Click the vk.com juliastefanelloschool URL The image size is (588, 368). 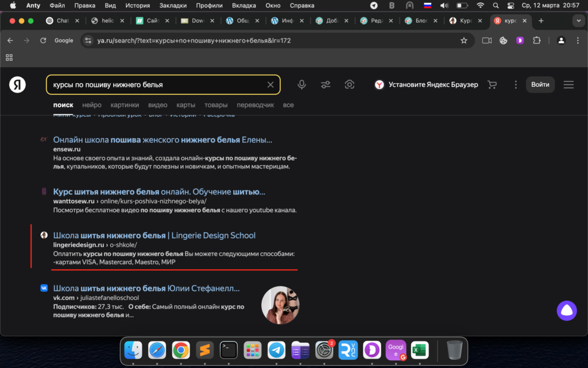click(x=96, y=298)
